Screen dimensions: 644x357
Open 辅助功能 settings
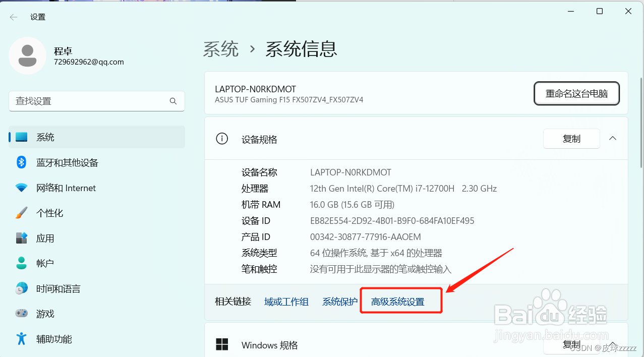click(x=97, y=339)
